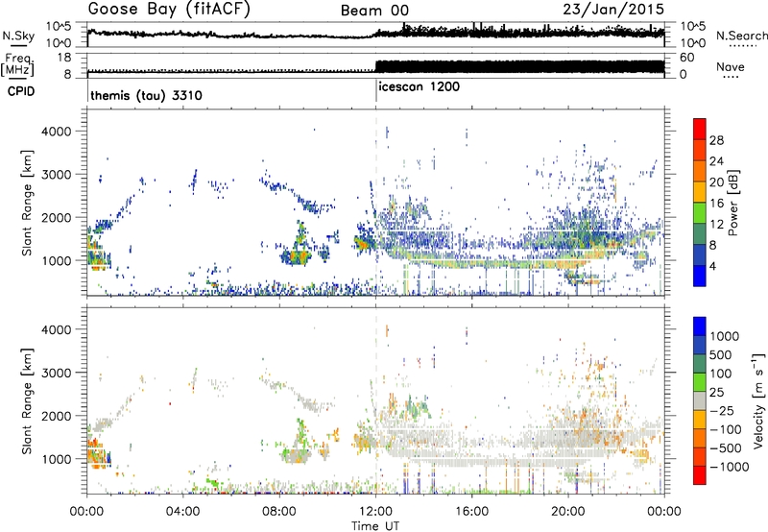
Task: Click the red-orange echo patch near 00:15 in velocity panel
Action: pos(98,453)
